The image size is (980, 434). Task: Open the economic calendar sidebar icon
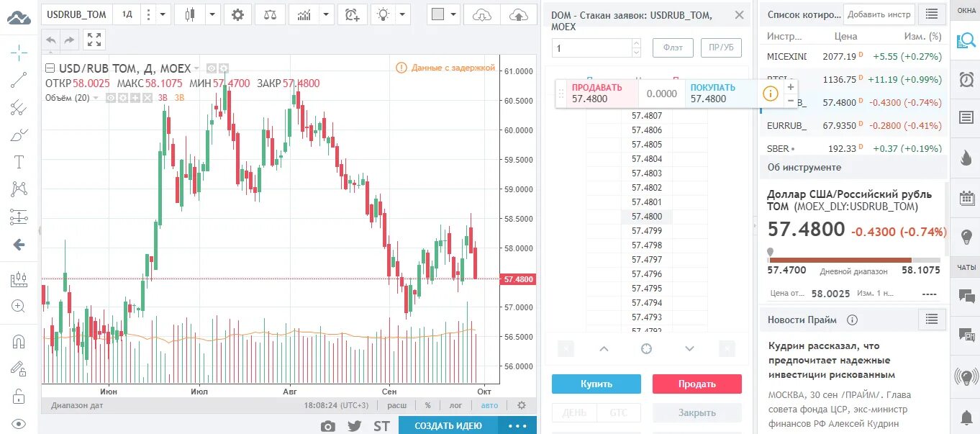coord(966,197)
